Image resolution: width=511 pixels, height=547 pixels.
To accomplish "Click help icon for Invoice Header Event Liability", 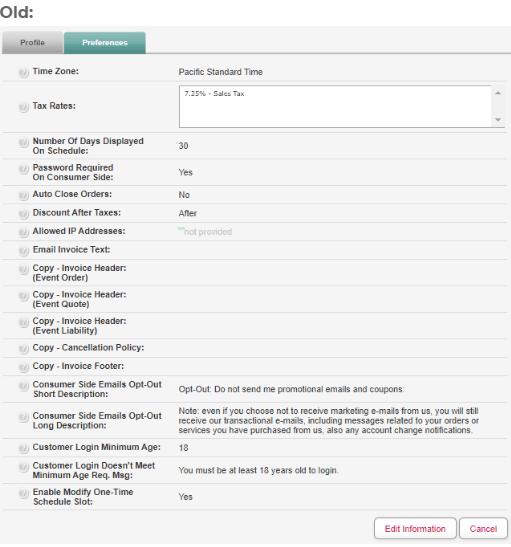I will 23,322.
